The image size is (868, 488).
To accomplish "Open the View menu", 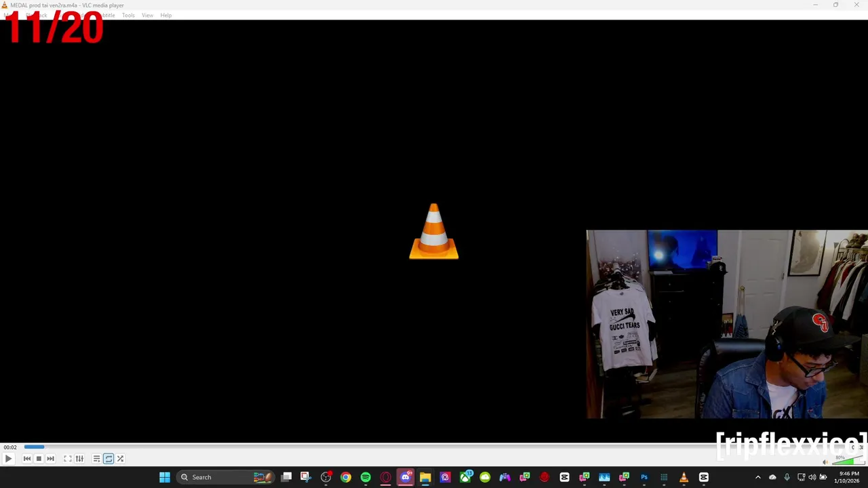I will point(147,15).
